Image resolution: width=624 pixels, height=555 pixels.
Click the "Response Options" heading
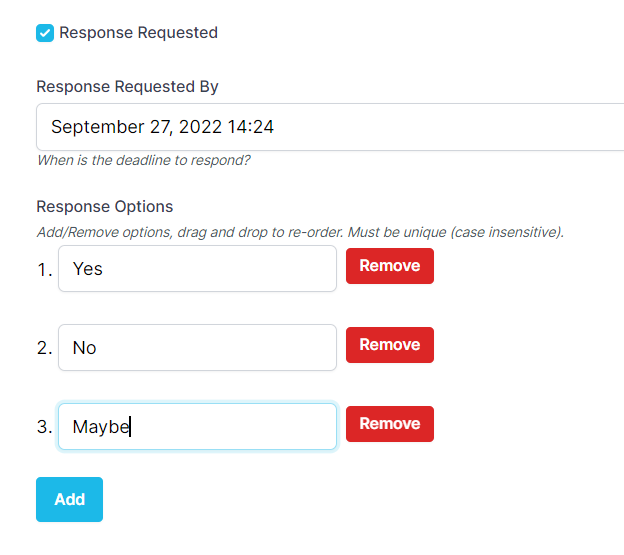click(x=105, y=207)
